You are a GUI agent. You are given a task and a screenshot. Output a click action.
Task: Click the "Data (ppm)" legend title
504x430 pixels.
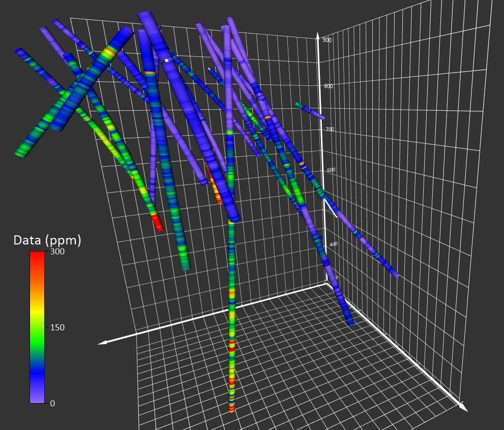47,240
